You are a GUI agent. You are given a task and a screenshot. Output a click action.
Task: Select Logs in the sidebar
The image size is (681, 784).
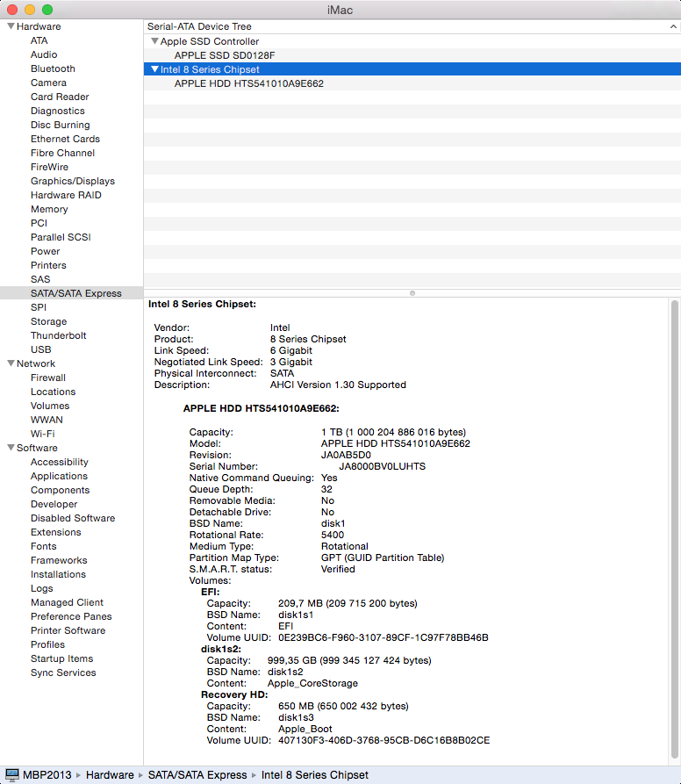pyautogui.click(x=42, y=588)
